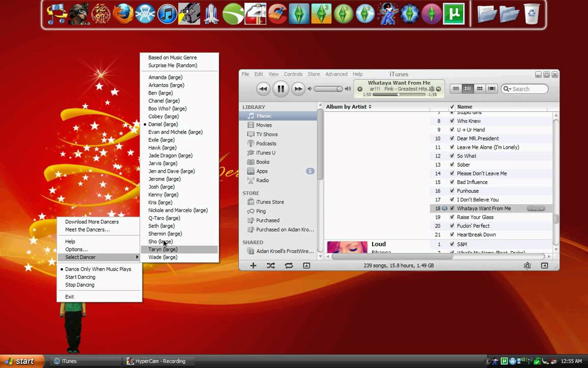Open the soldier game icon in the dock
588x368 pixels.
point(79,14)
